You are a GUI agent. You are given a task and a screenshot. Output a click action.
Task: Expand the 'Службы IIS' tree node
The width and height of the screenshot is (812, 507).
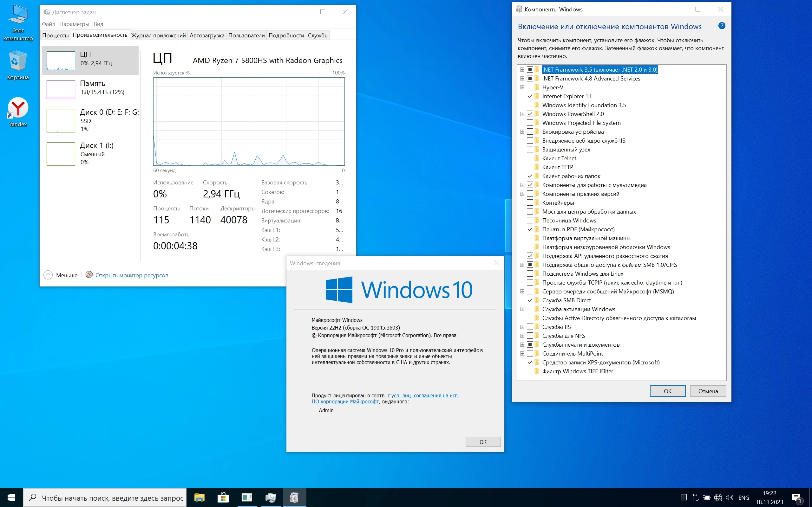pyautogui.click(x=522, y=327)
